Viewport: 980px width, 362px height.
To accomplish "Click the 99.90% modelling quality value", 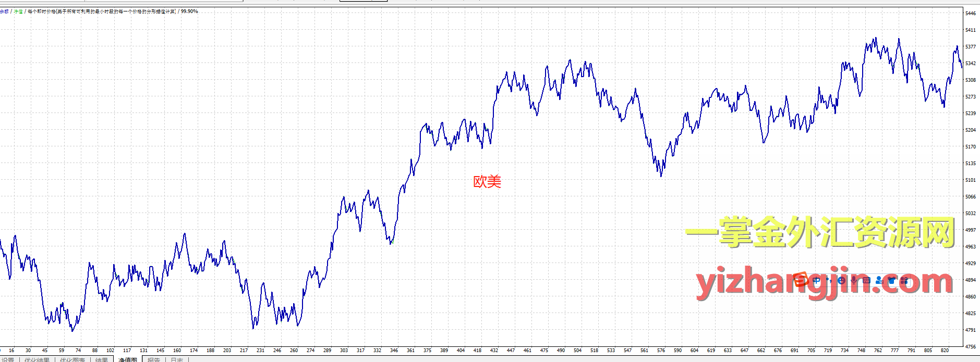I will pos(189,11).
